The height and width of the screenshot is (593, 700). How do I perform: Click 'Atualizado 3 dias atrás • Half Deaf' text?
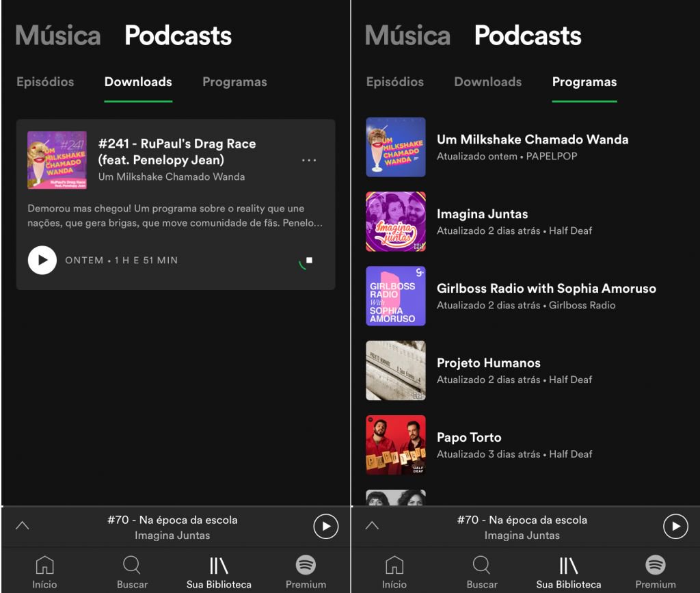pos(514,454)
